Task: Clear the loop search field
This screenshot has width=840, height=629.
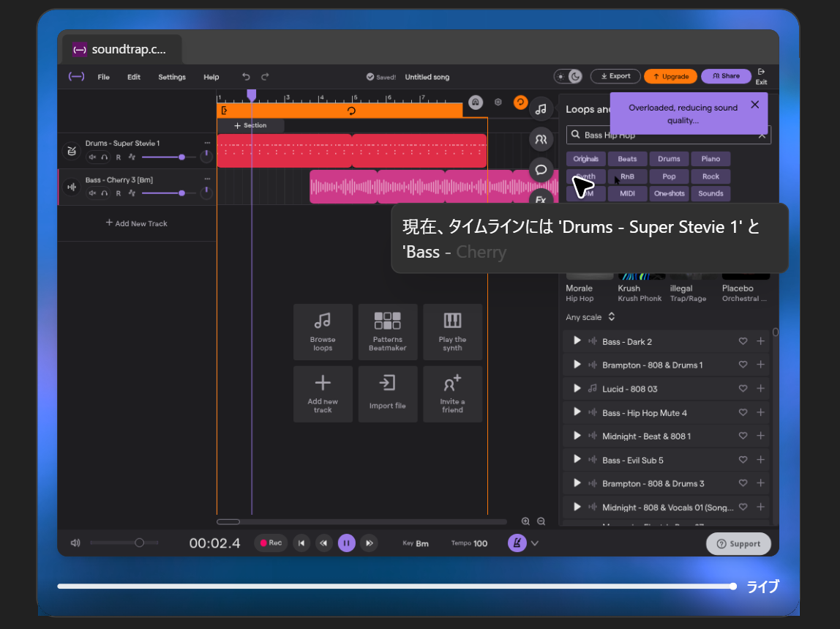Action: tap(762, 135)
